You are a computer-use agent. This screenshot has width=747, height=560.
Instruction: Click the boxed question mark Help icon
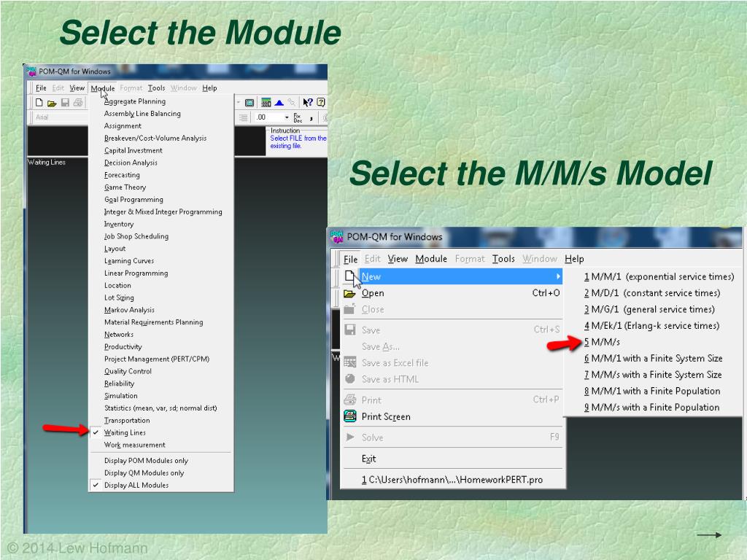321,102
